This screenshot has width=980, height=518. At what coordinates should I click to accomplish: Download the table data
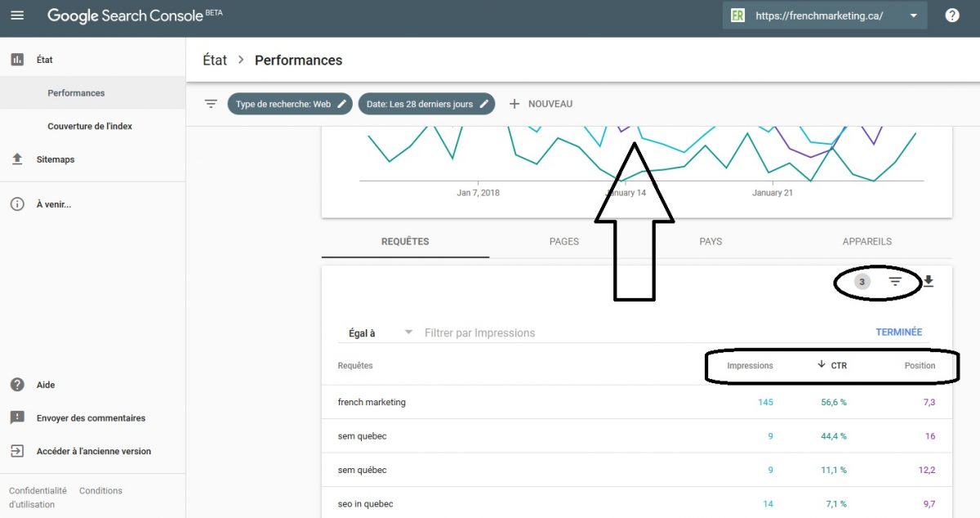928,282
